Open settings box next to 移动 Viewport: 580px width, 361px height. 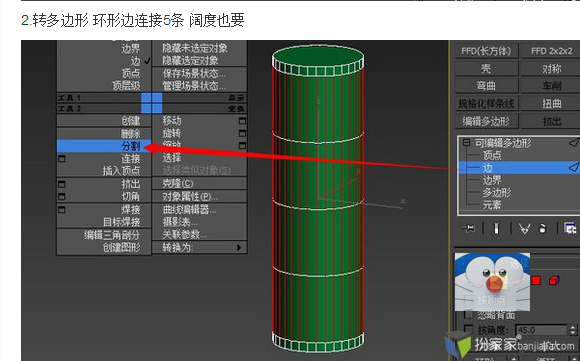tap(242, 121)
